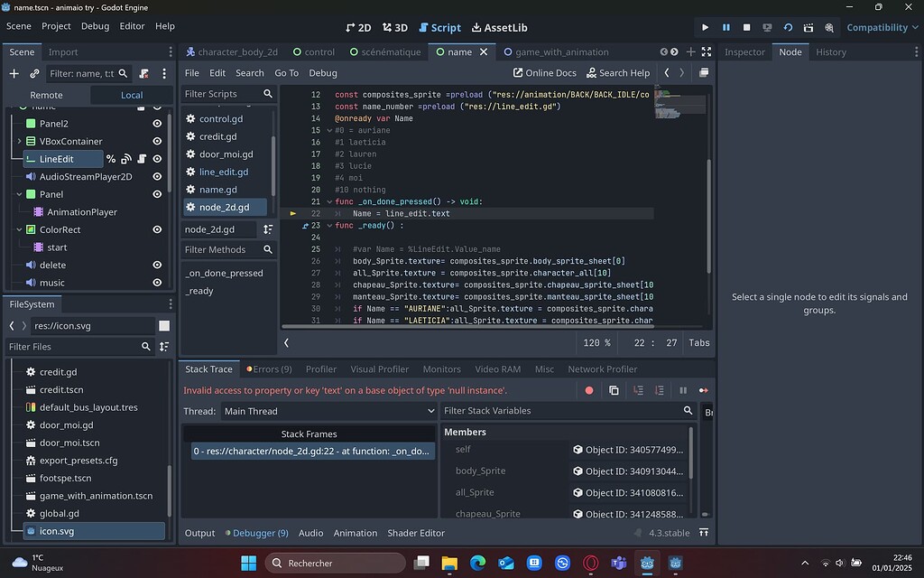Open the Compatibility renderer dropdown
This screenshot has width=924, height=578.
pos(882,27)
